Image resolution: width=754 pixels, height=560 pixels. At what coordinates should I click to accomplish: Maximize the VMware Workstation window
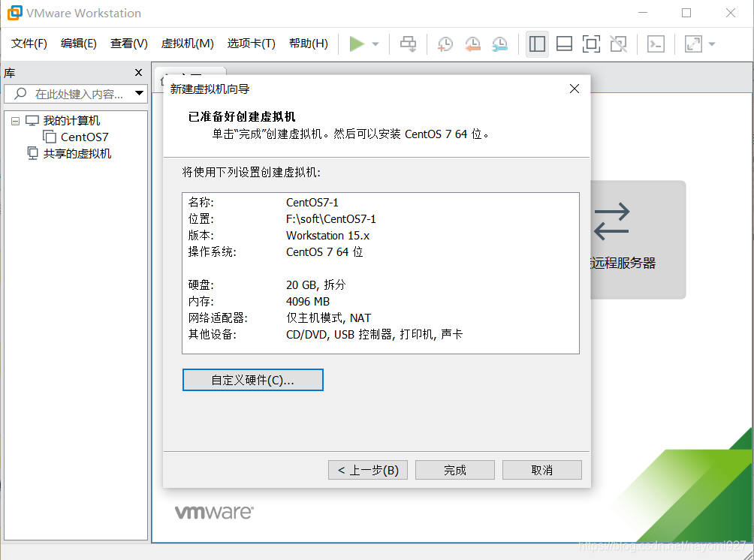[x=686, y=13]
